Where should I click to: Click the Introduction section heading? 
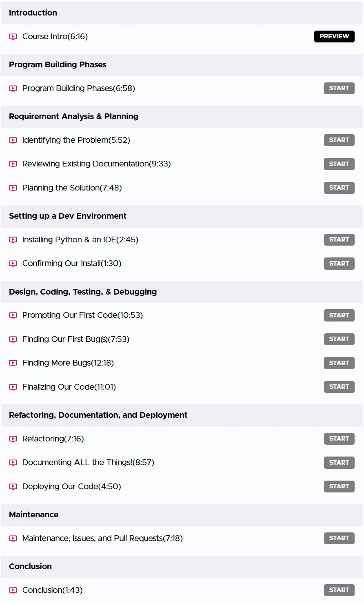click(x=33, y=13)
